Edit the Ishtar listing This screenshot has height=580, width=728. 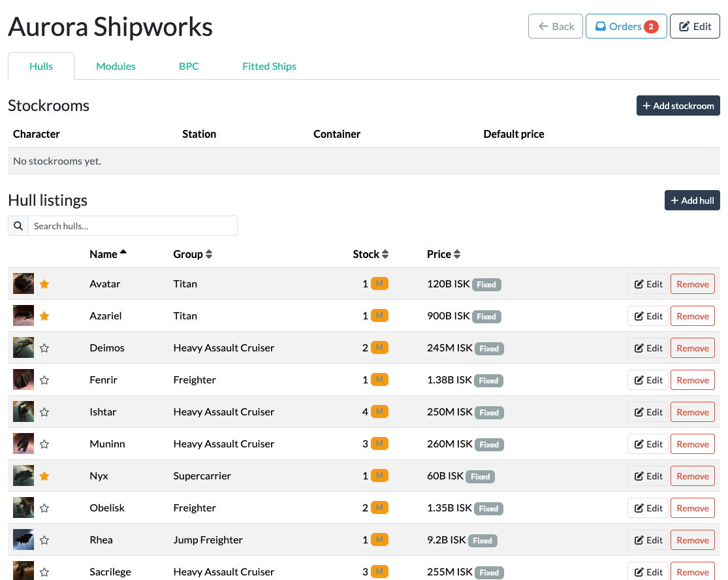coord(648,412)
